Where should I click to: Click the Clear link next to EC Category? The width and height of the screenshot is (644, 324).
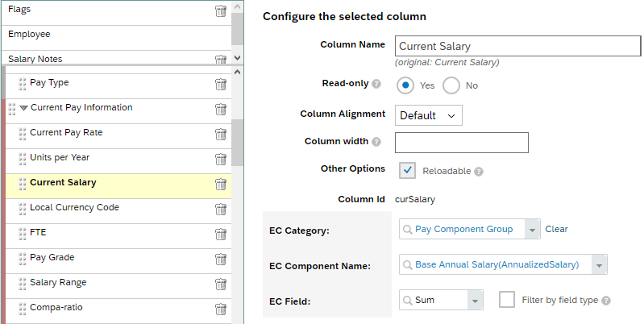tap(556, 229)
